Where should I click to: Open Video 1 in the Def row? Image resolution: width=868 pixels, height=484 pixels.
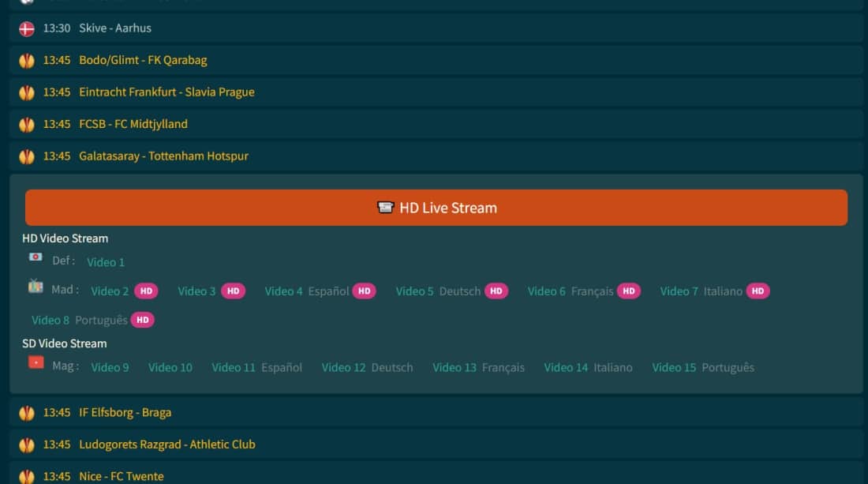click(x=106, y=262)
